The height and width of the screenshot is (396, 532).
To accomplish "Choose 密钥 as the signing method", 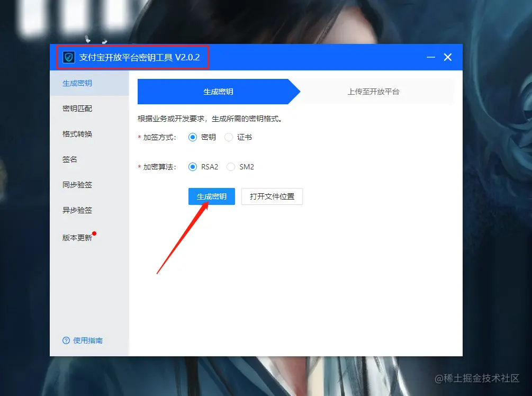I will [x=192, y=137].
